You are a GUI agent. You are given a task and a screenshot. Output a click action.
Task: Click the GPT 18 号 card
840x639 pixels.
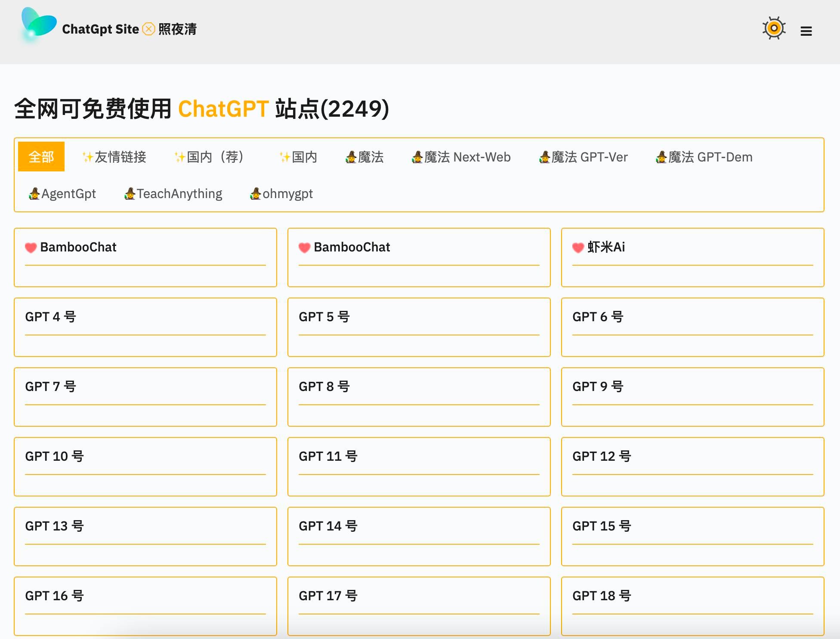690,606
